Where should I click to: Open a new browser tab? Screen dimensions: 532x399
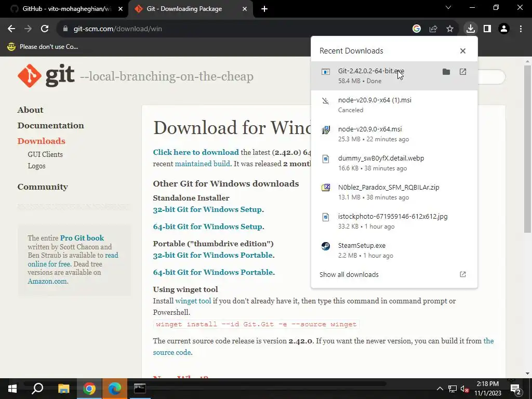pyautogui.click(x=264, y=9)
